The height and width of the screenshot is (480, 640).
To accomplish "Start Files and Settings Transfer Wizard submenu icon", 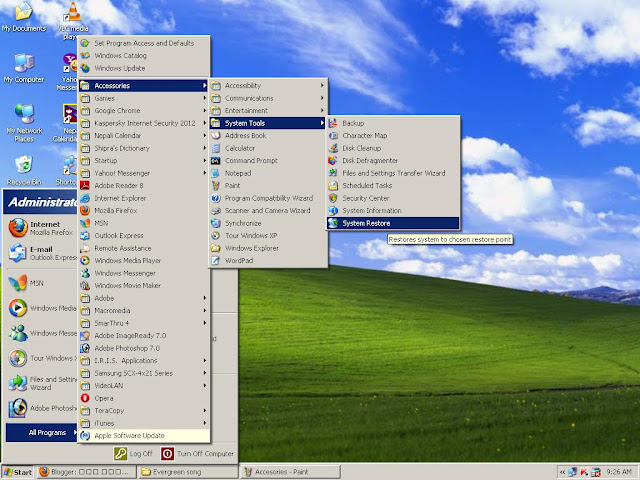I will 333,173.
